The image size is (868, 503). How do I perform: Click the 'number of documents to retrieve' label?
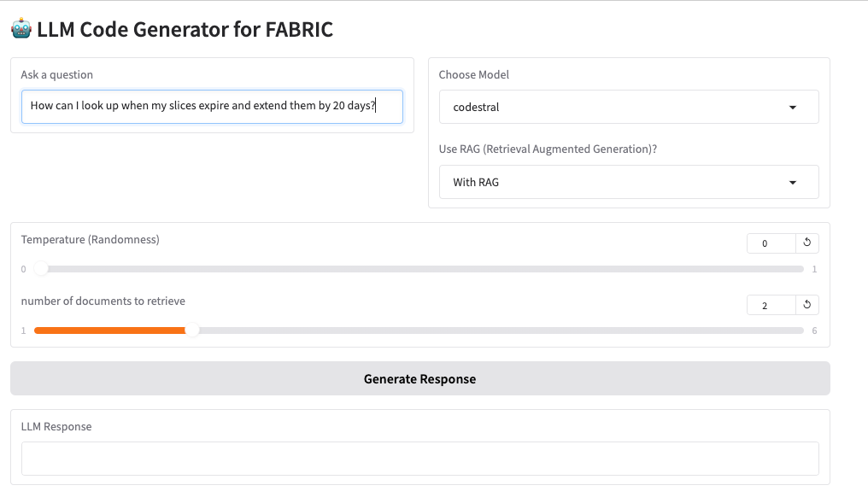103,301
